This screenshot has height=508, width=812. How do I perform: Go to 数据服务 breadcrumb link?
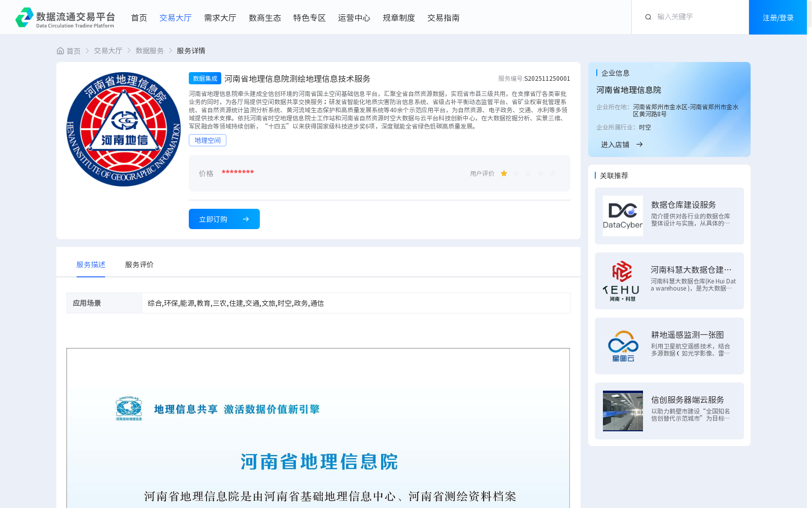click(x=150, y=51)
